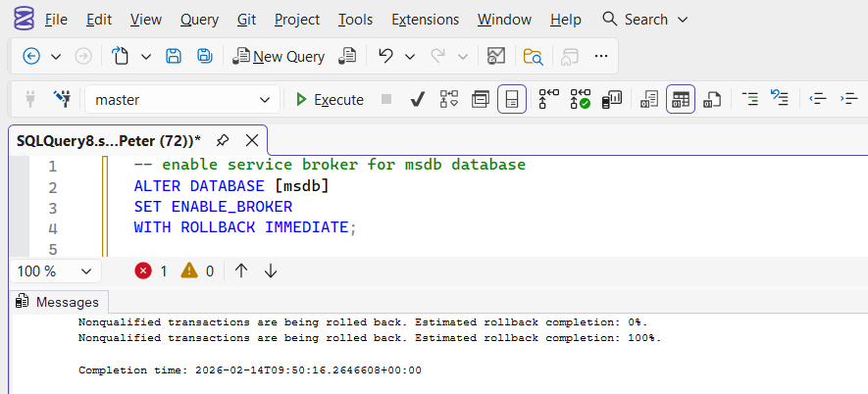Click the SSMS application logo icon
The image size is (868, 394).
click(24, 20)
